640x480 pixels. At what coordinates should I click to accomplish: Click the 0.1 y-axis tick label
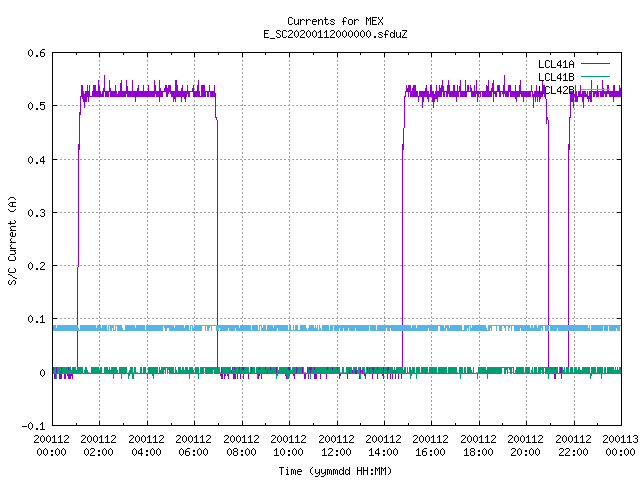tap(36, 319)
